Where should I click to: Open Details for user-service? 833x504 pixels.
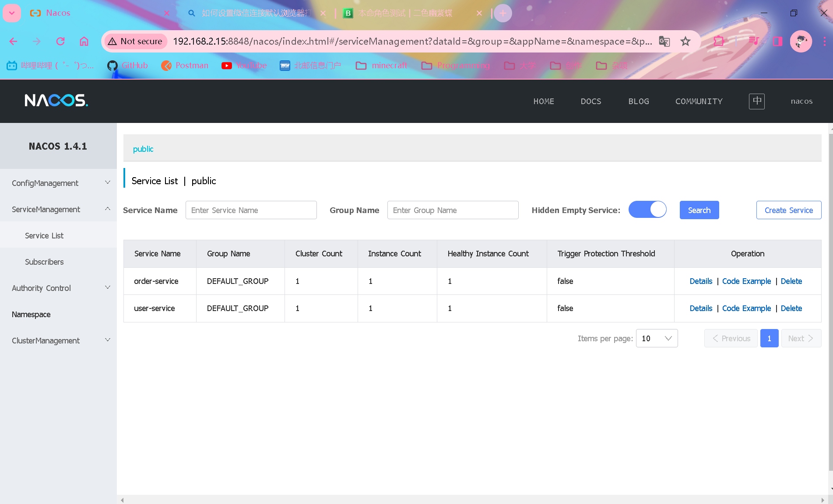(701, 308)
